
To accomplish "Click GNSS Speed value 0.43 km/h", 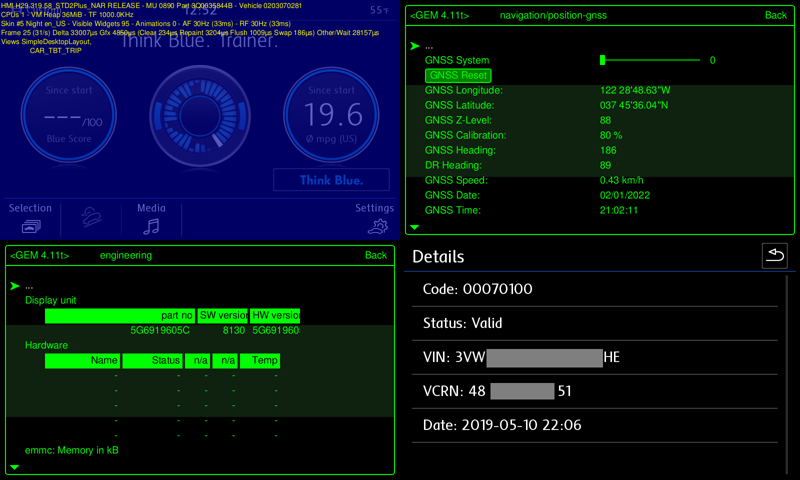I will 621,180.
